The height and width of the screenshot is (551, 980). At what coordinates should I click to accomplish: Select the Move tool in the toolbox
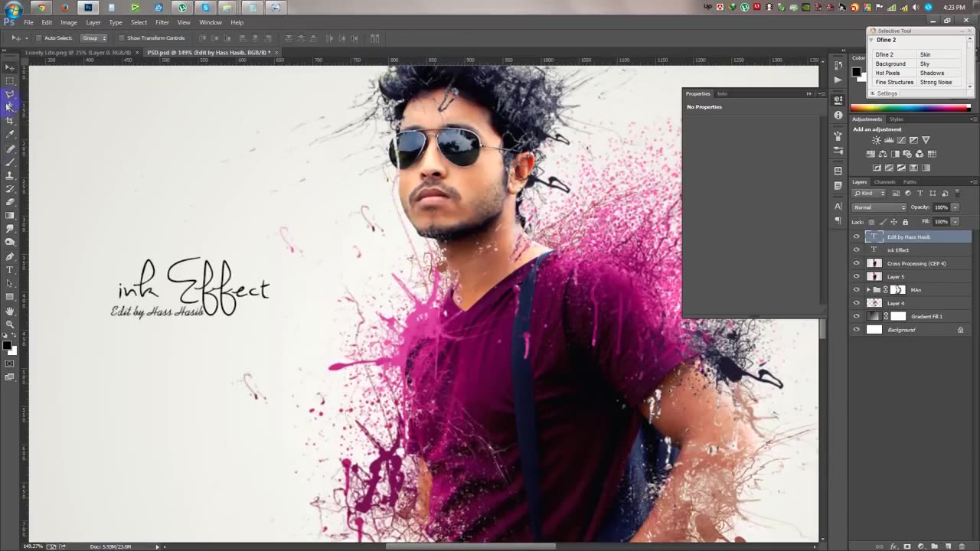(x=10, y=67)
